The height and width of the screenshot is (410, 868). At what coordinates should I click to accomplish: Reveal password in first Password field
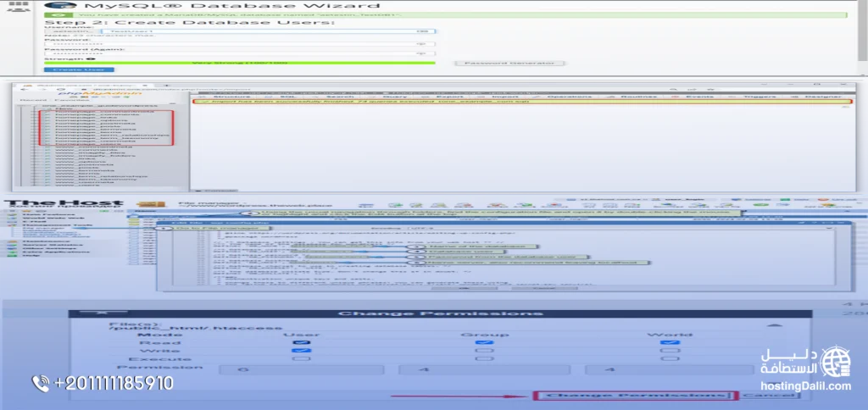point(420,44)
